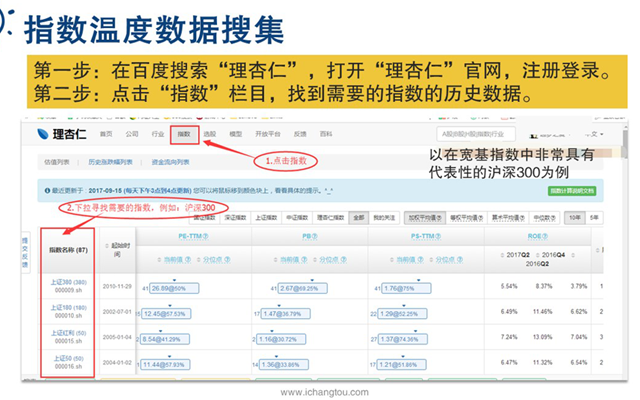Open the 上证50 index link
The height and width of the screenshot is (400, 640).
(x=68, y=358)
